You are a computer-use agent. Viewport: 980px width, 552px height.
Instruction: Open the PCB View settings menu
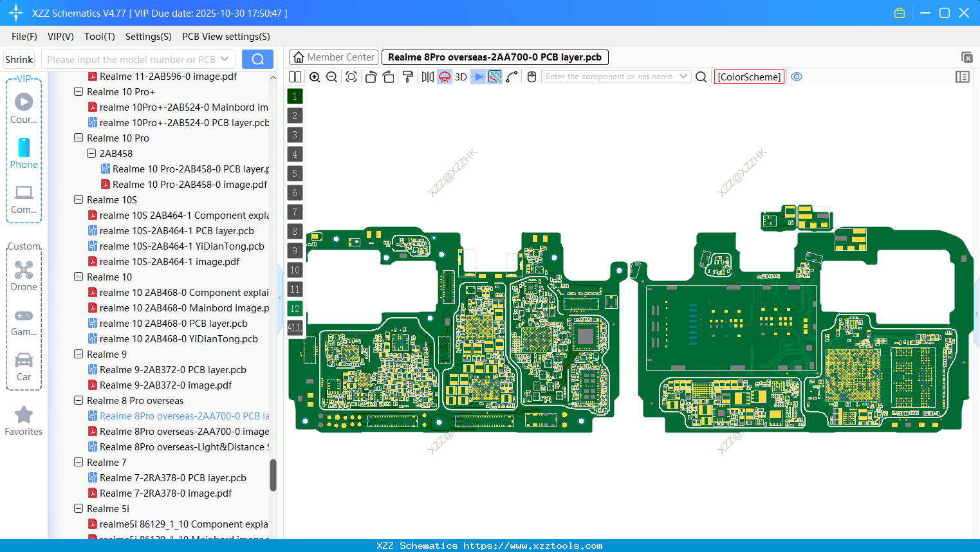click(x=225, y=37)
